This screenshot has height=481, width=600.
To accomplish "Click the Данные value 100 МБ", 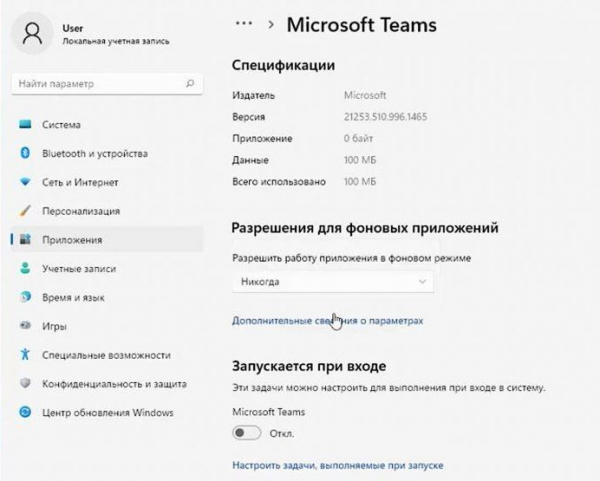I will point(360,160).
